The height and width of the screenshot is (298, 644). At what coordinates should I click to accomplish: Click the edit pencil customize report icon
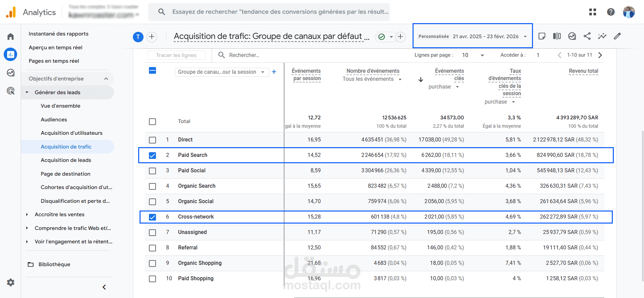pos(617,36)
